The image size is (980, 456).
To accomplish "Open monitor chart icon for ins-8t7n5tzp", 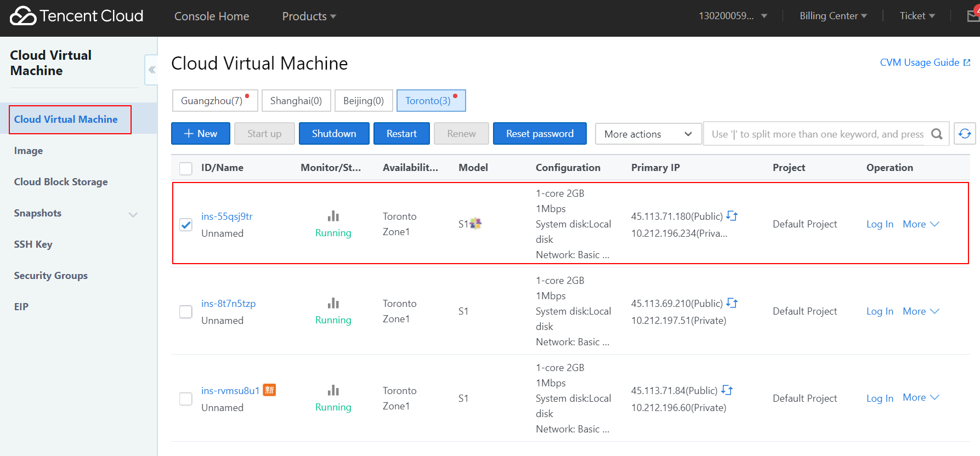I will pos(333,303).
